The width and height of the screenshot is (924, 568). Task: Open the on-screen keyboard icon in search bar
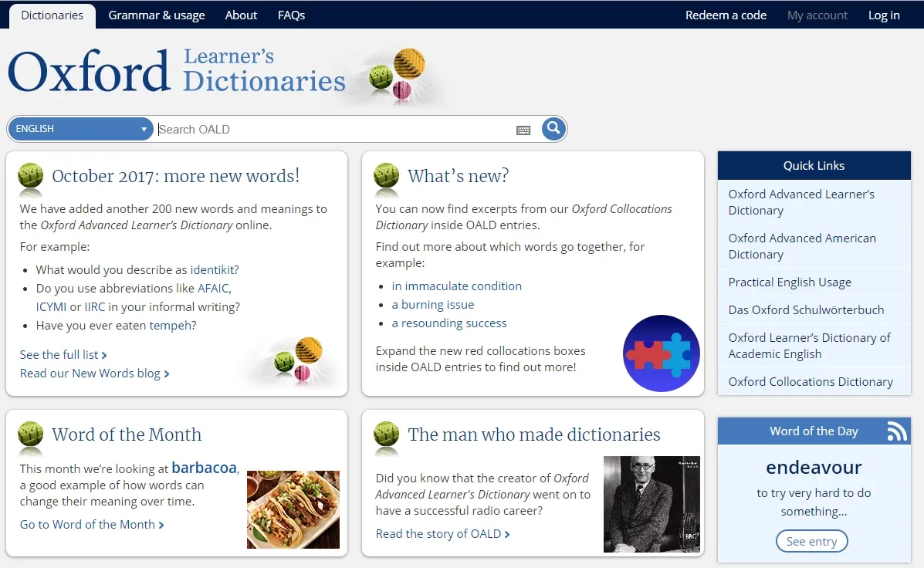click(x=523, y=130)
